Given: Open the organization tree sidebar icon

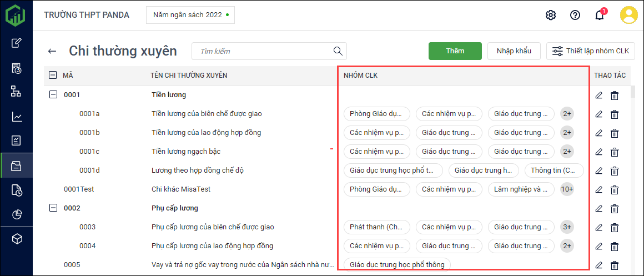Looking at the screenshot, I should click(x=17, y=92).
